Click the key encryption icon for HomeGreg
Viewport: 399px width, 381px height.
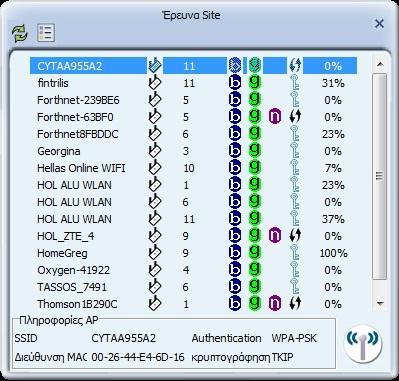295,253
